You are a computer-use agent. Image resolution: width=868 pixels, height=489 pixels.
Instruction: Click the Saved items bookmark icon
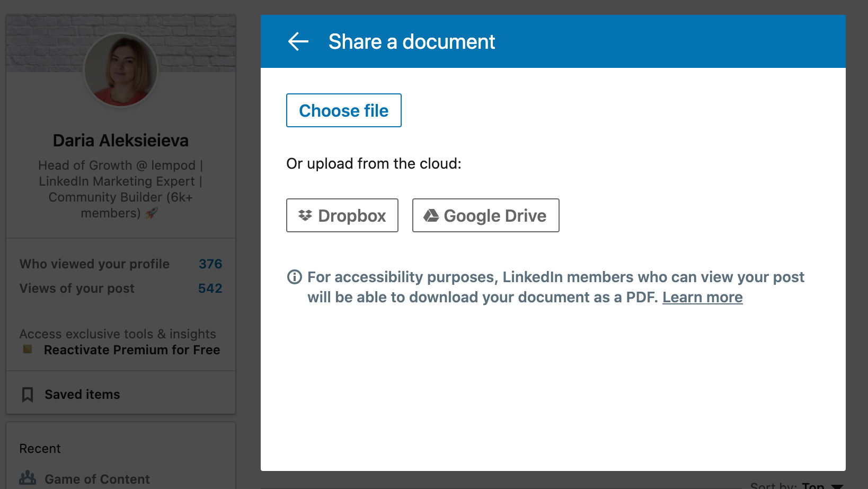(27, 394)
